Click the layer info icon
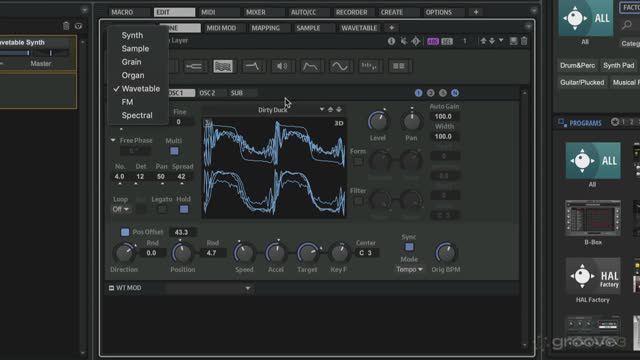The height and width of the screenshot is (360, 640). (x=391, y=41)
